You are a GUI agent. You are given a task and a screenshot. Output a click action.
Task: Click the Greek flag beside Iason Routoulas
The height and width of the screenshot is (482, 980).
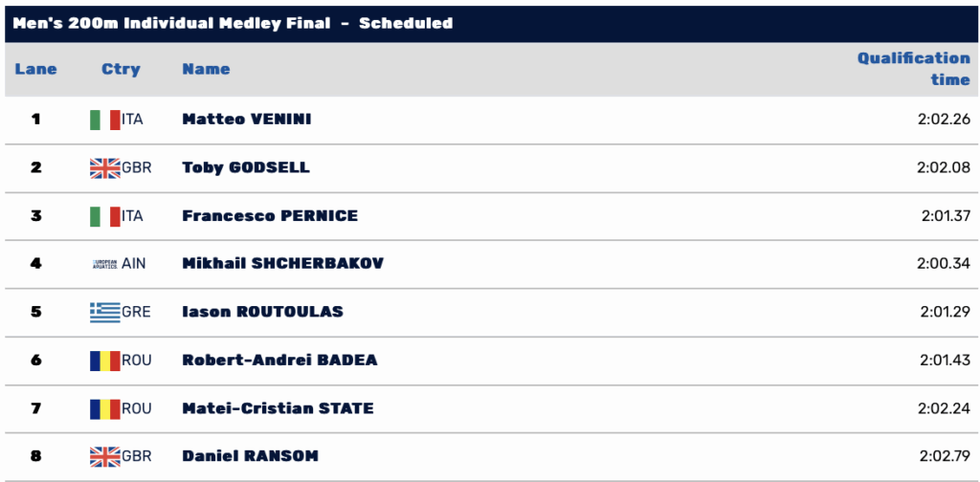[x=104, y=312]
